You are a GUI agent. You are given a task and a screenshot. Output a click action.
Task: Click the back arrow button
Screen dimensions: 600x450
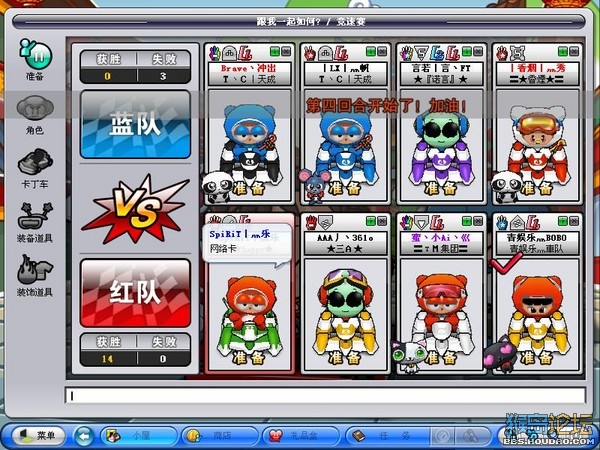pos(83,435)
